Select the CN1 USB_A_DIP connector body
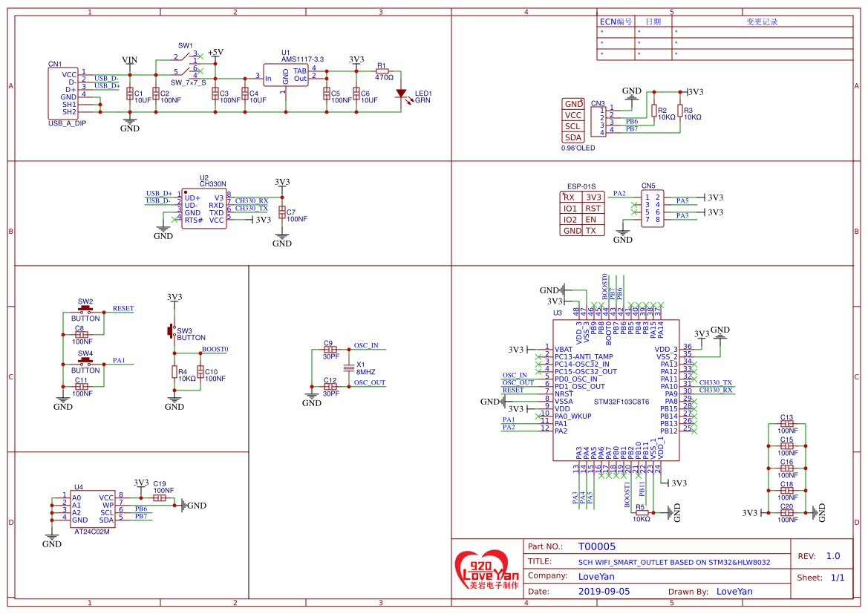868x614 pixels. [63, 93]
